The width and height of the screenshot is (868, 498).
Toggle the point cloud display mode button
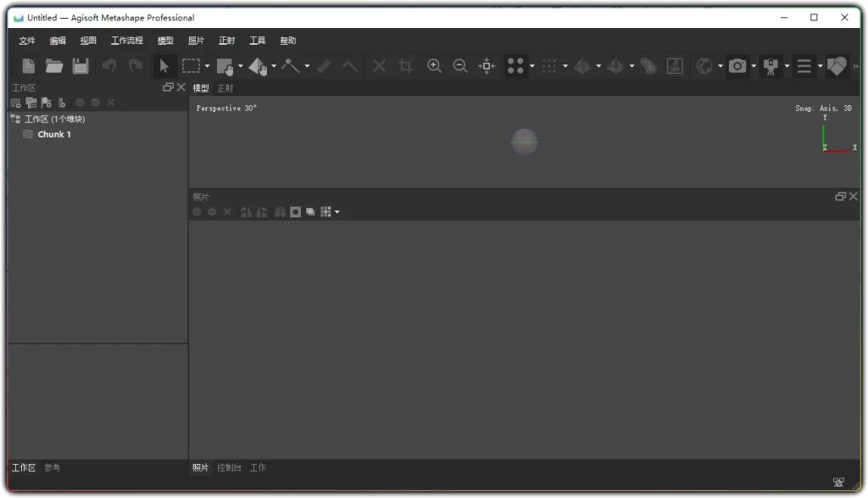[516, 65]
